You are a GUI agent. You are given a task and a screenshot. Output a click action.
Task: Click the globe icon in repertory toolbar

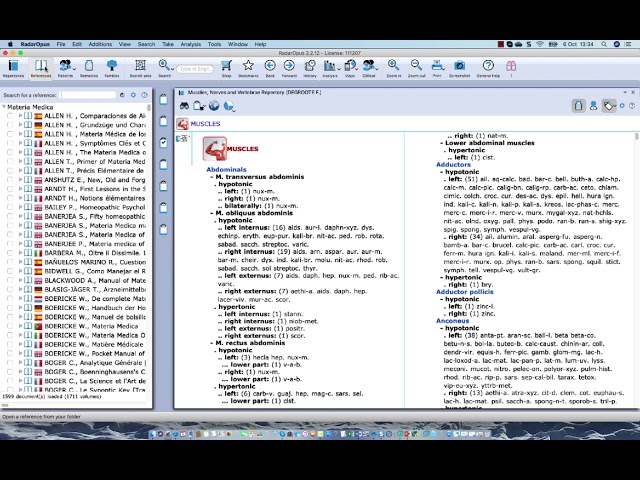coord(214,106)
